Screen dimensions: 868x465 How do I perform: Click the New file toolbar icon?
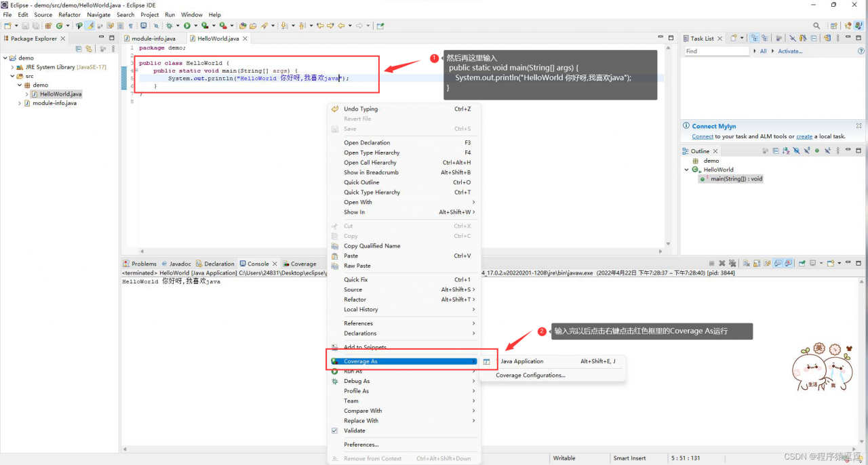click(7, 26)
